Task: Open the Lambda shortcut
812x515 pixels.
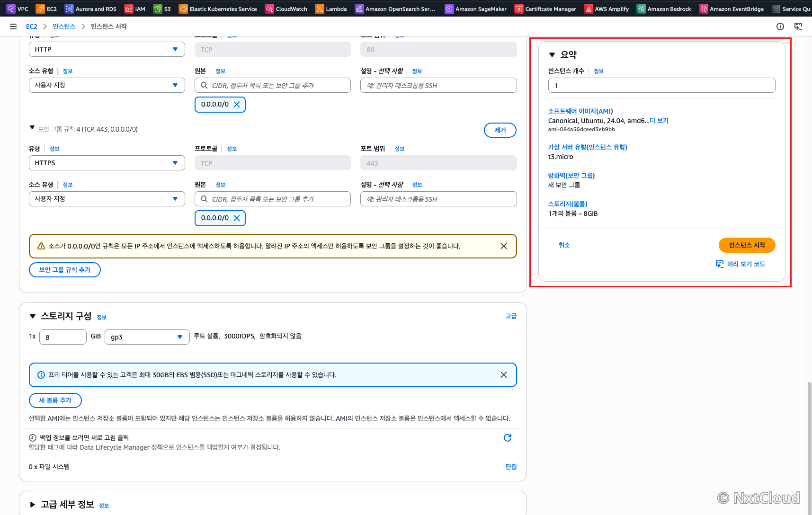Action: tap(331, 9)
